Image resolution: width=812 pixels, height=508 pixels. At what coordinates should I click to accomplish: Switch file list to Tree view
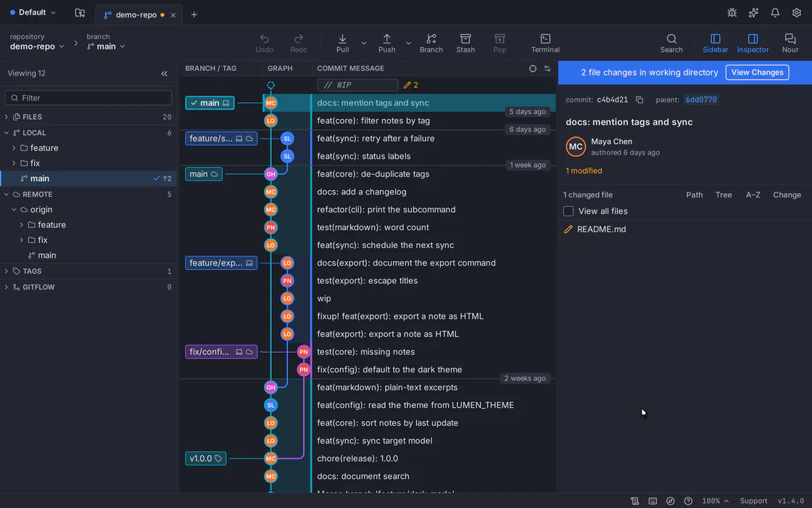tap(724, 195)
